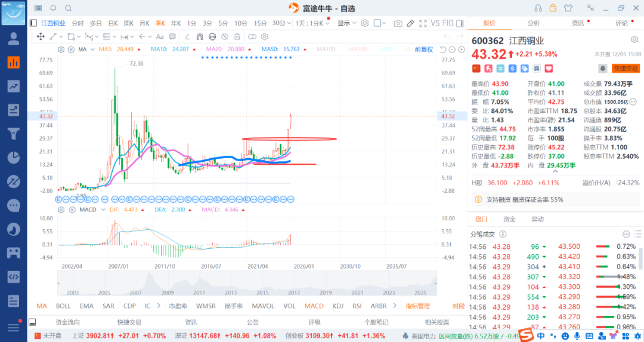Select the BOLL indicator

[63, 306]
